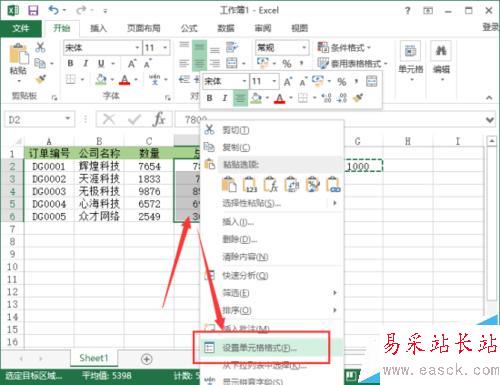Open Sheet1 worksheet tab
Image resolution: width=500 pixels, height=385 pixels.
(94, 358)
